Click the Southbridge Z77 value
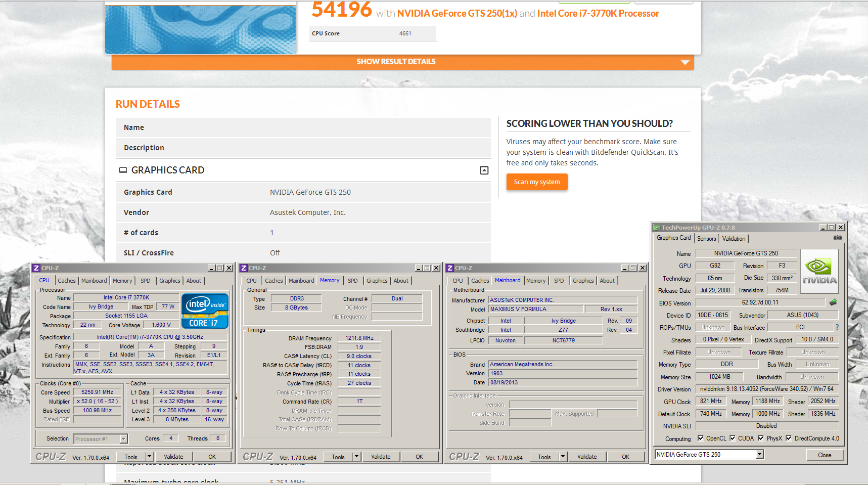868x485 pixels. pyautogui.click(x=563, y=330)
